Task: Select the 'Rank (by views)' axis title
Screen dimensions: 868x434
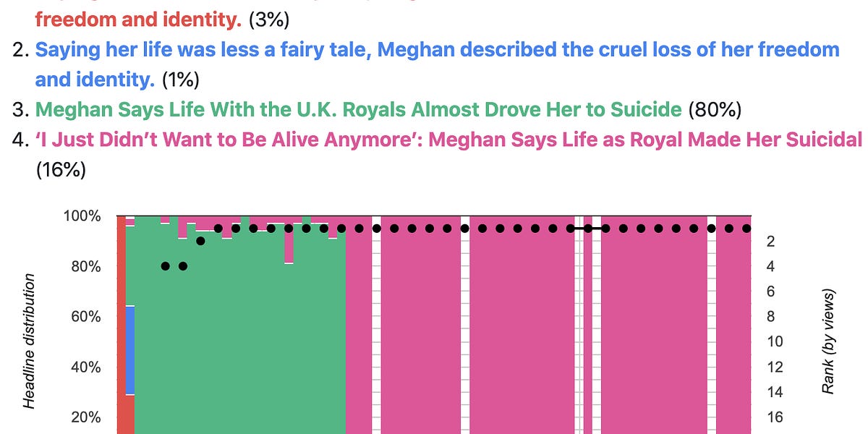Action: pyautogui.click(x=828, y=341)
